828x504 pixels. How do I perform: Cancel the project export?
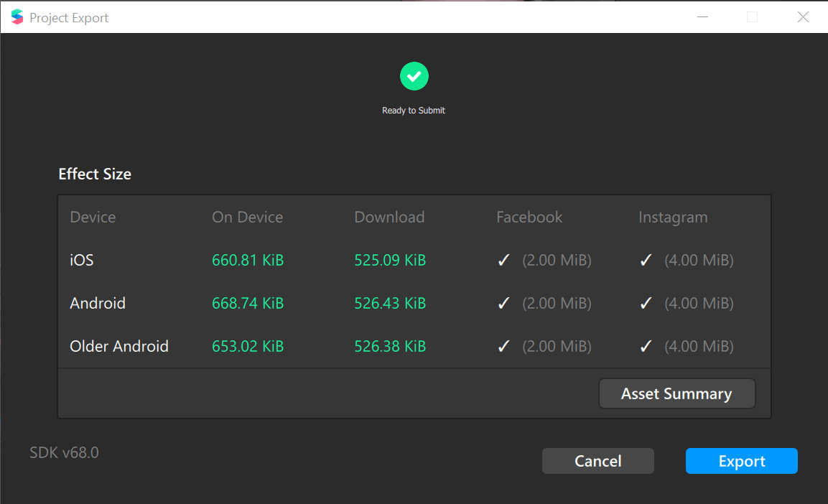pyautogui.click(x=597, y=461)
